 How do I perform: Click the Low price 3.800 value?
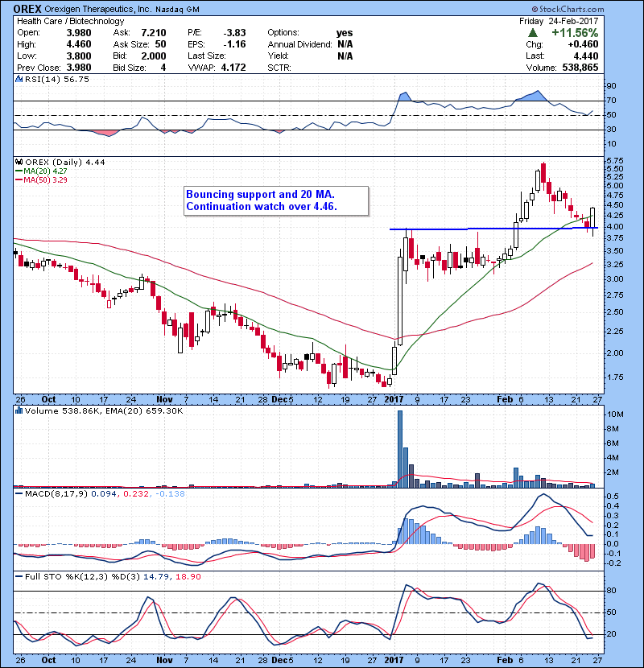(x=79, y=56)
